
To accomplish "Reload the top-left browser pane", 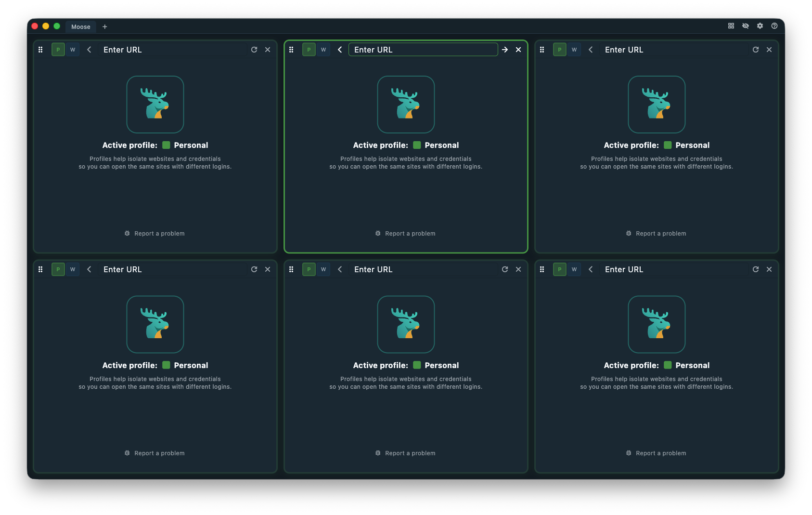I will click(x=254, y=49).
